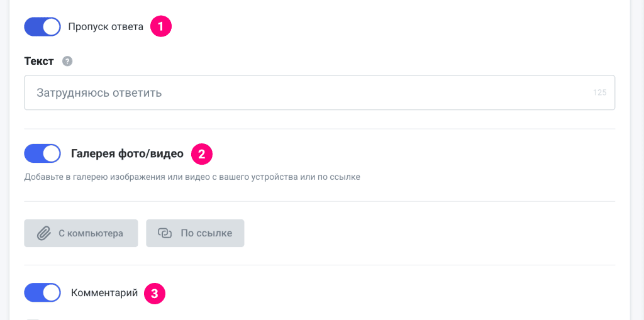Viewport: 644px width, 320px height.
Task: Toggle the Комментарий switch off
Action: (x=42, y=293)
